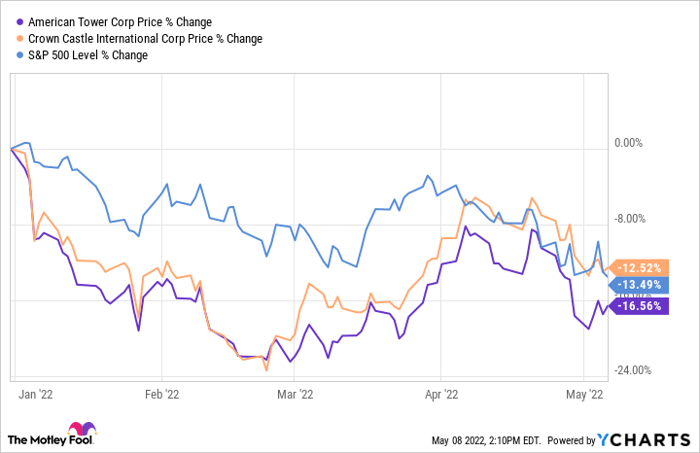Click the orange -12.52% value badge
The width and height of the screenshot is (700, 453).
[x=640, y=267]
